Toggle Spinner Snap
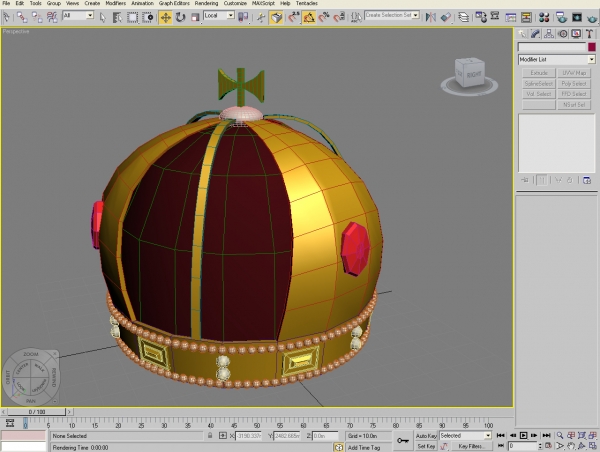 tap(339, 17)
